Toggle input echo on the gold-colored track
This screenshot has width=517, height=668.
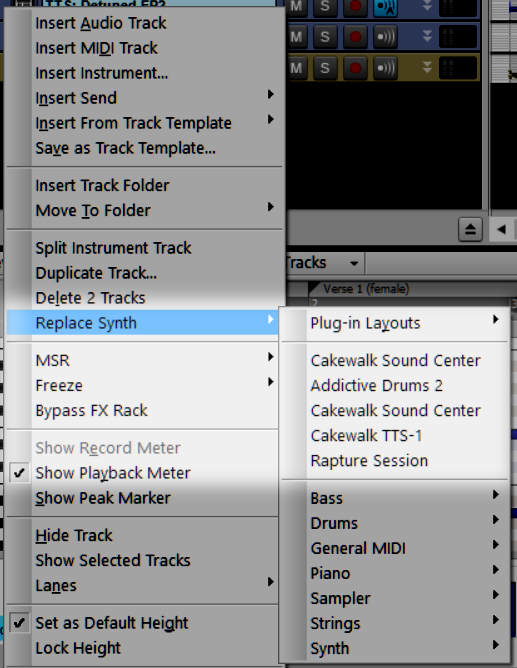385,68
